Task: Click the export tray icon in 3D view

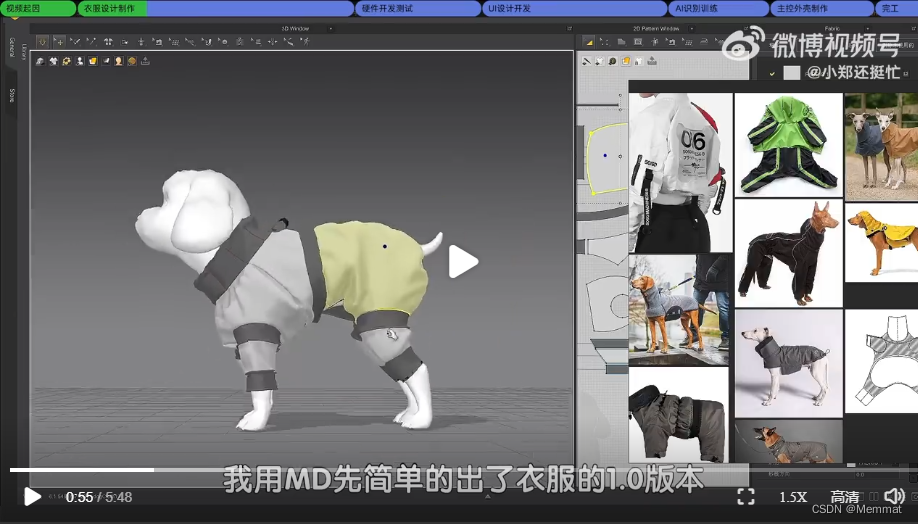Action: pos(145,61)
